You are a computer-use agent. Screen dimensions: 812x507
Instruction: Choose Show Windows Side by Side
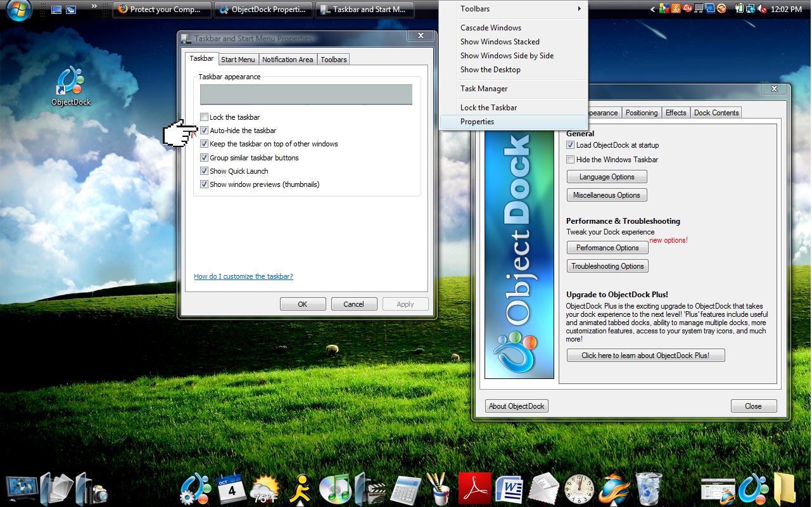513,56
